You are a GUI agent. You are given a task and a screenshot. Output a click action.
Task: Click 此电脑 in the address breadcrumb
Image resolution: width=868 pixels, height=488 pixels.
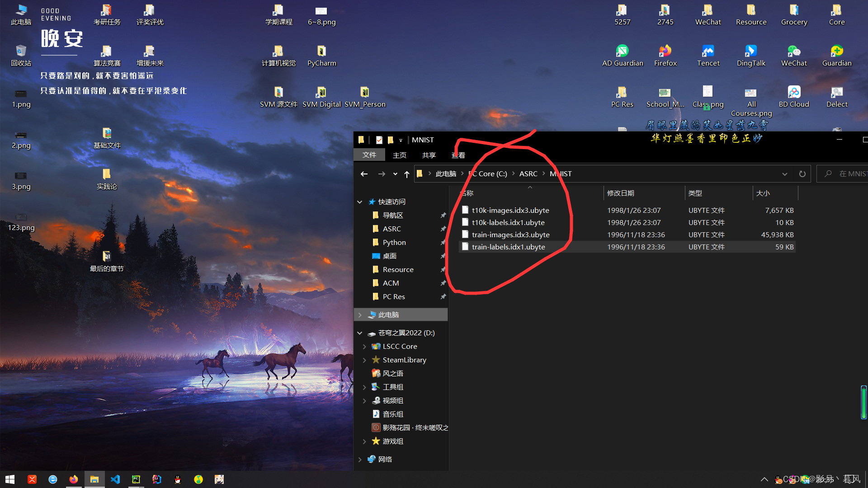pyautogui.click(x=446, y=174)
